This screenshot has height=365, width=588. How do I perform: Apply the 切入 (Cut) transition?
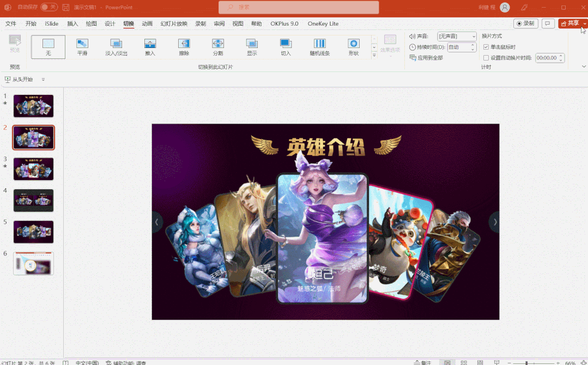286,47
